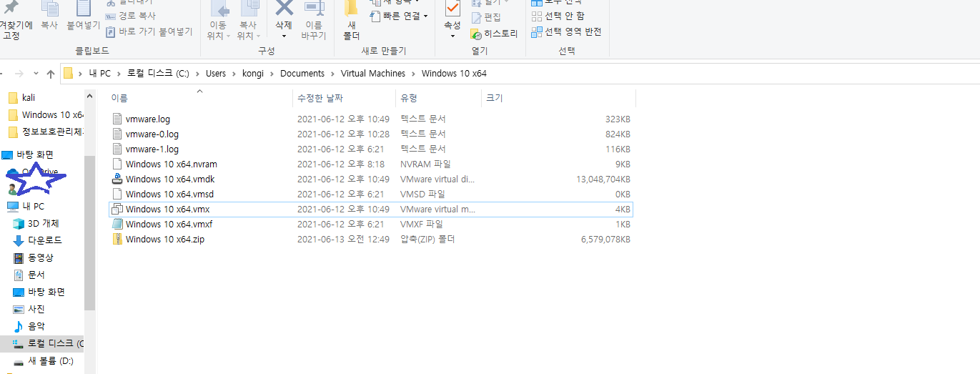Screen dimensions: 980x374
Task: Expand the arrow beneath 속성
Action: (452, 36)
